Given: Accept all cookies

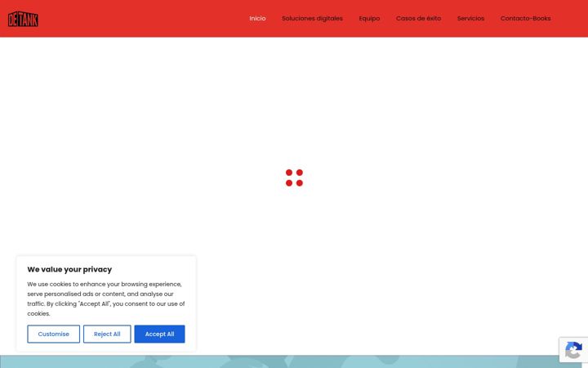Looking at the screenshot, I should [159, 334].
